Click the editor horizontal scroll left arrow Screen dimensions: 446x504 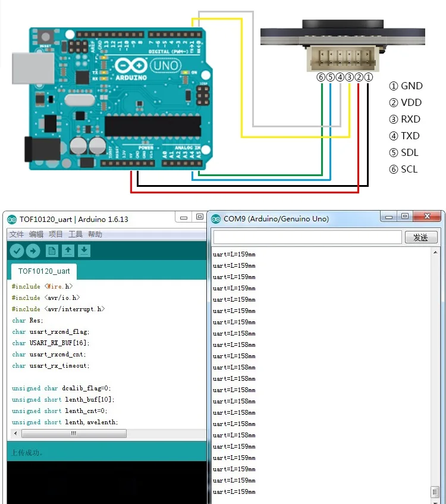point(15,433)
